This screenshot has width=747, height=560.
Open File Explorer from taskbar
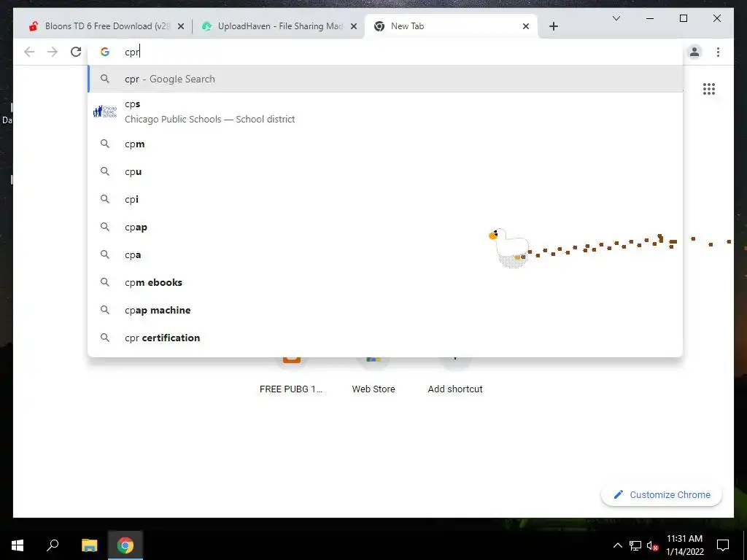[x=89, y=545]
